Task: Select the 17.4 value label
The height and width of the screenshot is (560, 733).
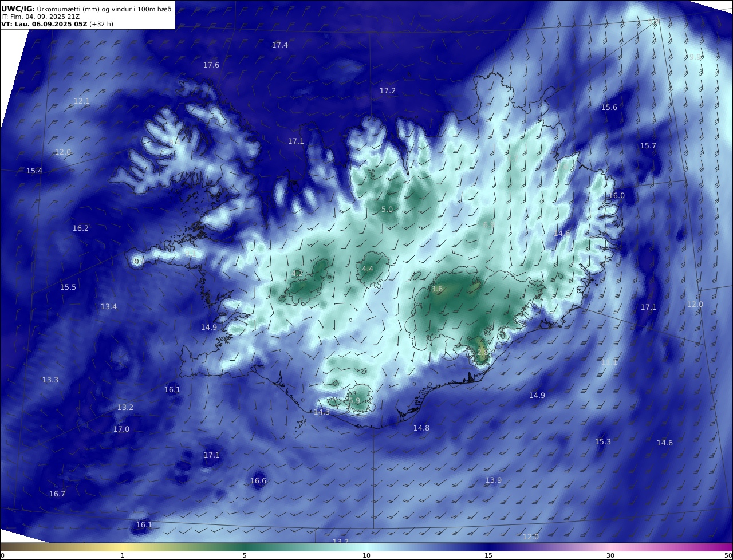Action: coord(280,45)
